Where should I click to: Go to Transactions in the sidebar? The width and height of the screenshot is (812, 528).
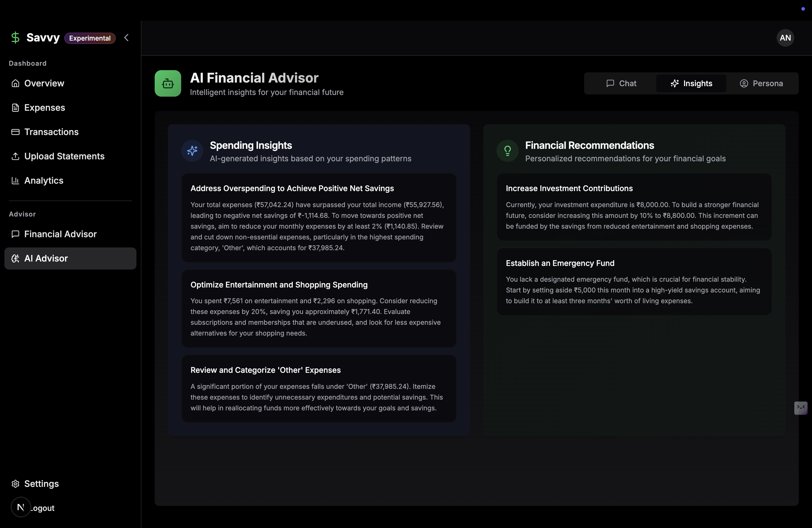(51, 132)
